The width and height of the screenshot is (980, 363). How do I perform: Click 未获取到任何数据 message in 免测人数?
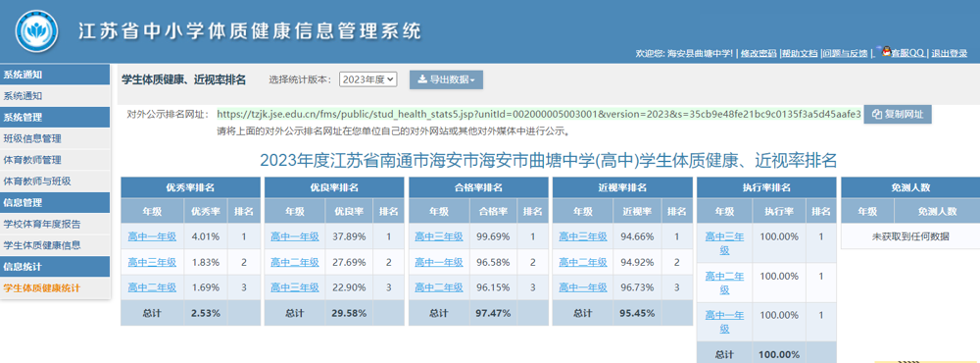910,236
